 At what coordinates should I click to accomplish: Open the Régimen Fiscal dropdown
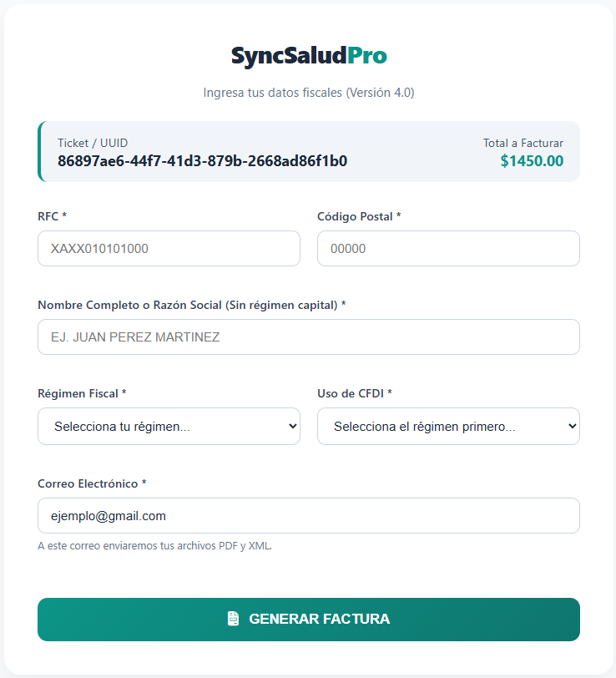click(169, 427)
